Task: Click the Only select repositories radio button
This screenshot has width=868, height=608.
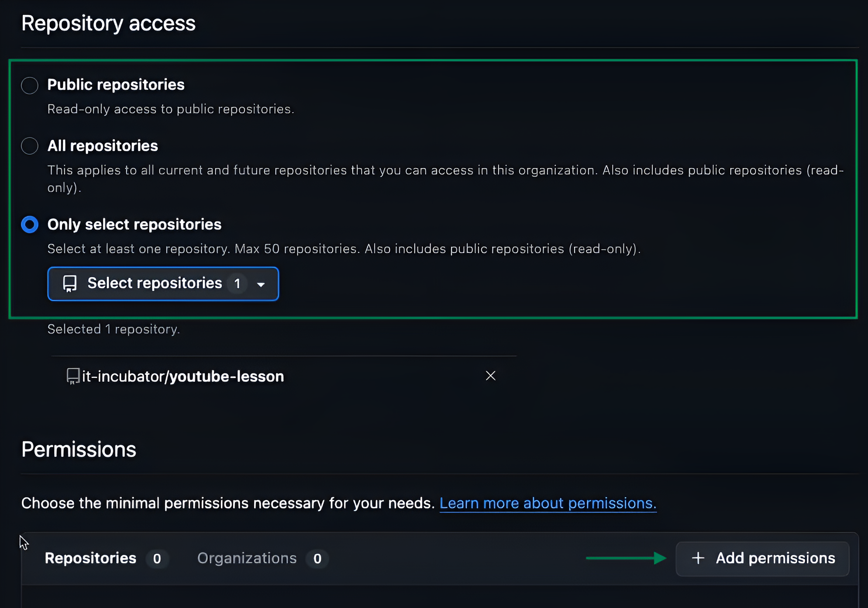Action: 30,225
